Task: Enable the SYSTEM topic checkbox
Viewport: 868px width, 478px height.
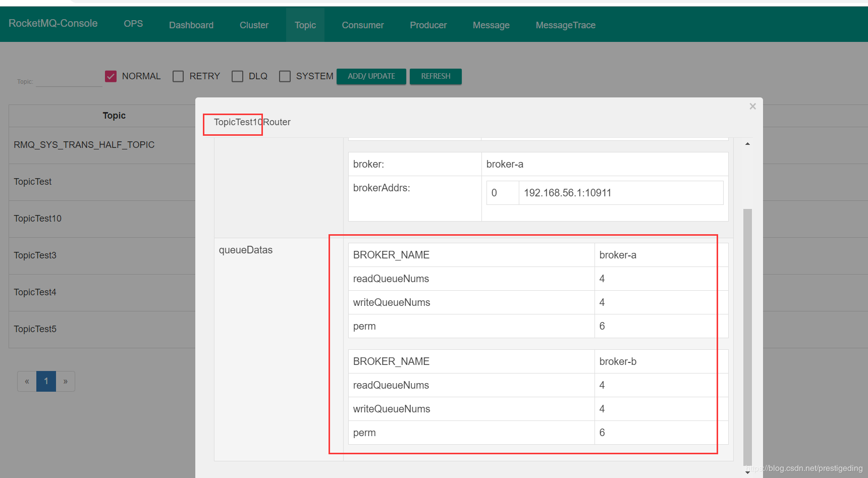Action: tap(285, 76)
